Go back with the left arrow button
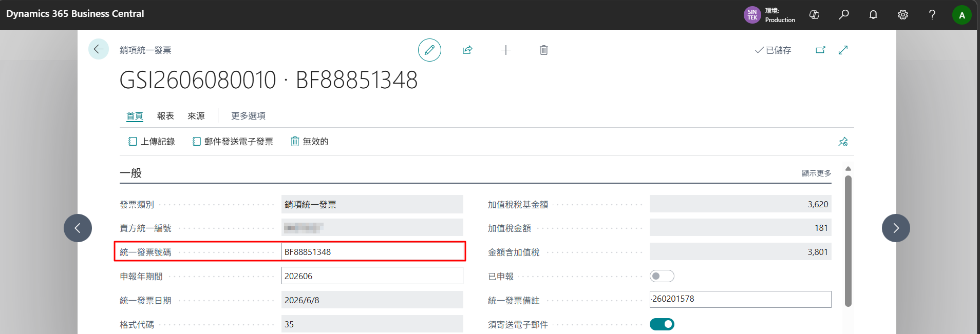This screenshot has height=334, width=980. point(99,49)
